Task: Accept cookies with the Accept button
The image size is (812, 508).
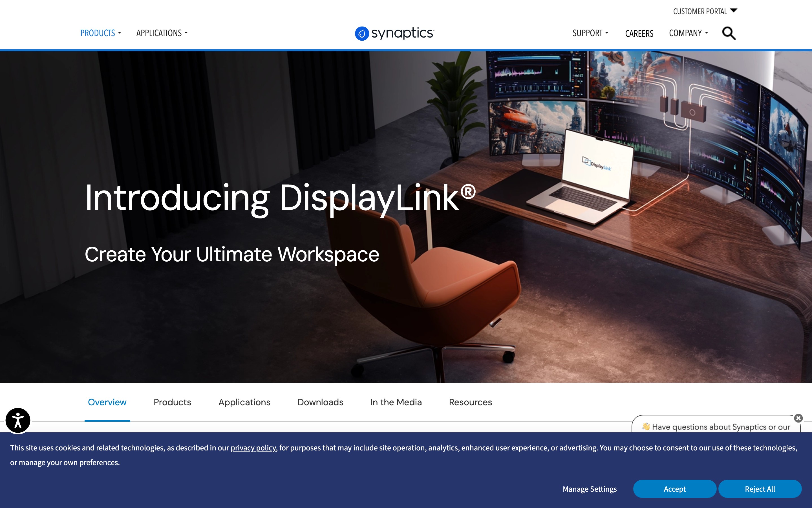Action: tap(675, 489)
